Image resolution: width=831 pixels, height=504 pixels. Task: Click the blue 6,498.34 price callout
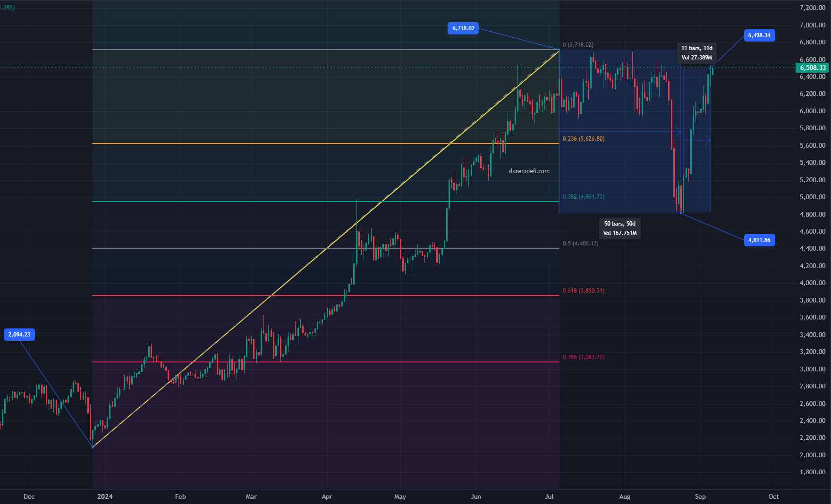[x=760, y=35]
